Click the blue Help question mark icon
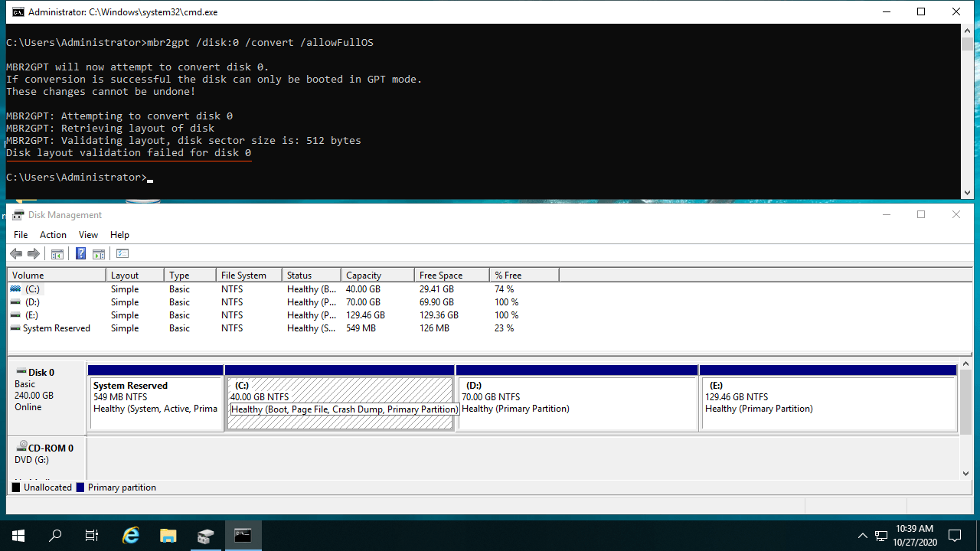 (x=80, y=254)
